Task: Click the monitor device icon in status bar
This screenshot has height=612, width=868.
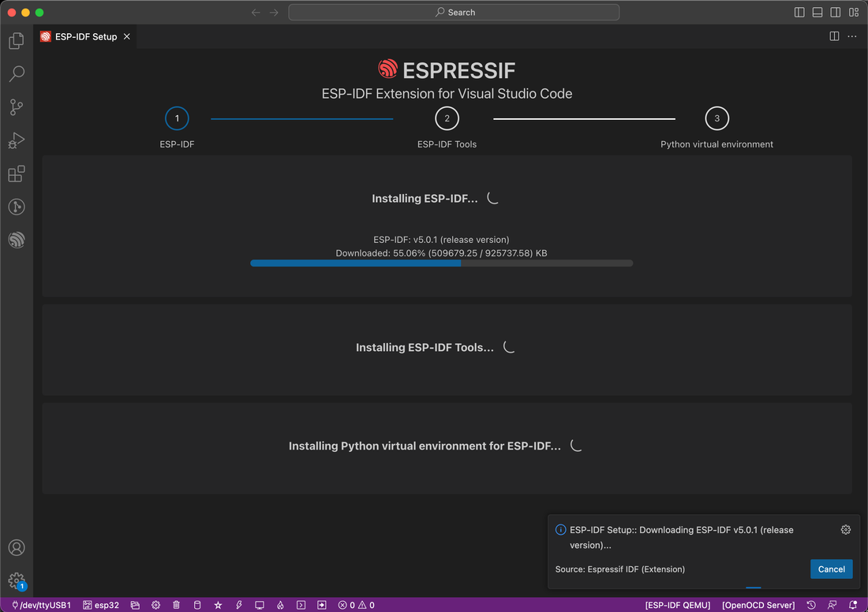Action: click(x=259, y=605)
